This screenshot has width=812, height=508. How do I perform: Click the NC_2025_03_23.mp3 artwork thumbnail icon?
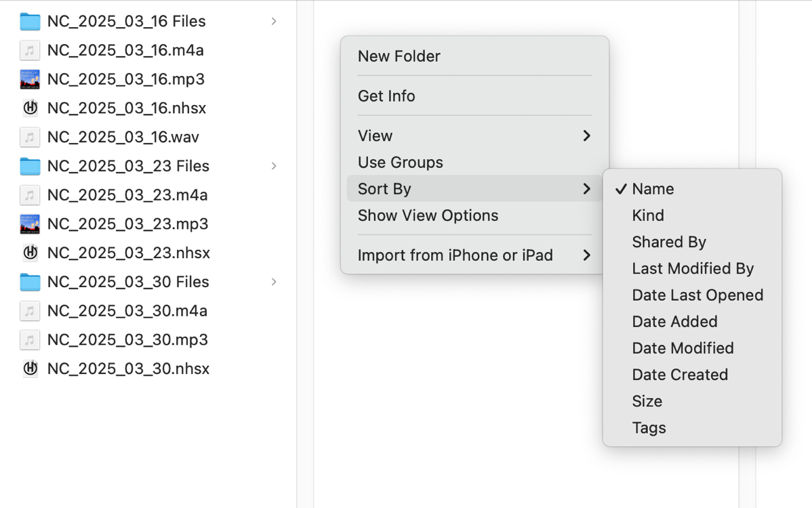pyautogui.click(x=30, y=224)
